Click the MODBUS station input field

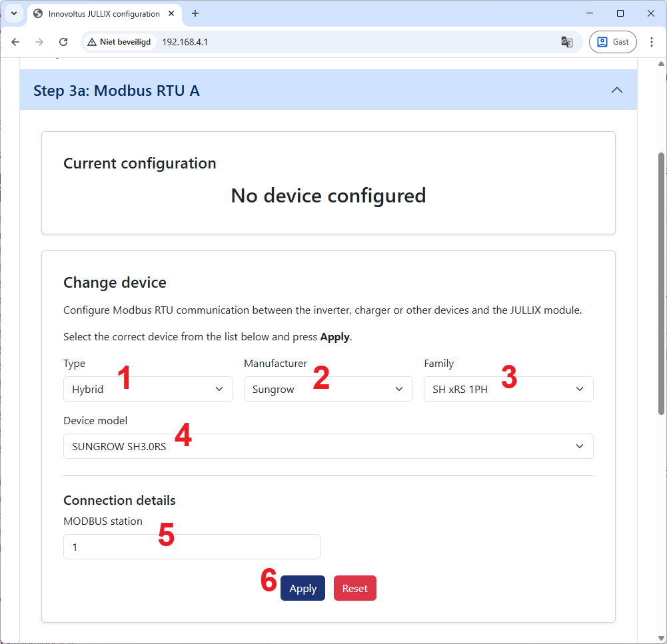pyautogui.click(x=191, y=547)
